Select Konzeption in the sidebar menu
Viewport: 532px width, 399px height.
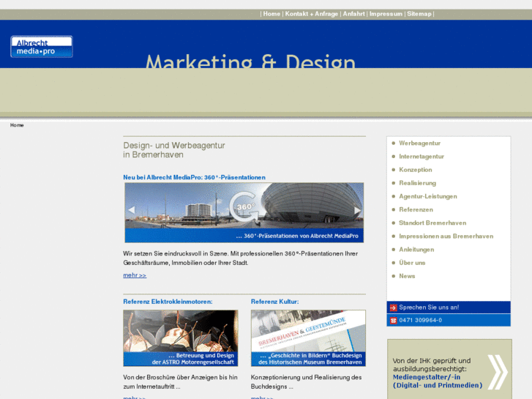tap(416, 170)
